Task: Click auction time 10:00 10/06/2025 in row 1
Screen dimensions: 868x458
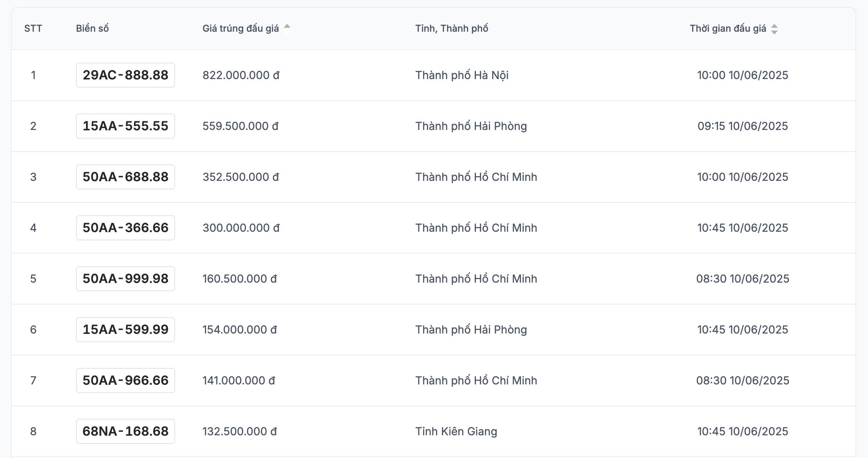Action: tap(743, 75)
